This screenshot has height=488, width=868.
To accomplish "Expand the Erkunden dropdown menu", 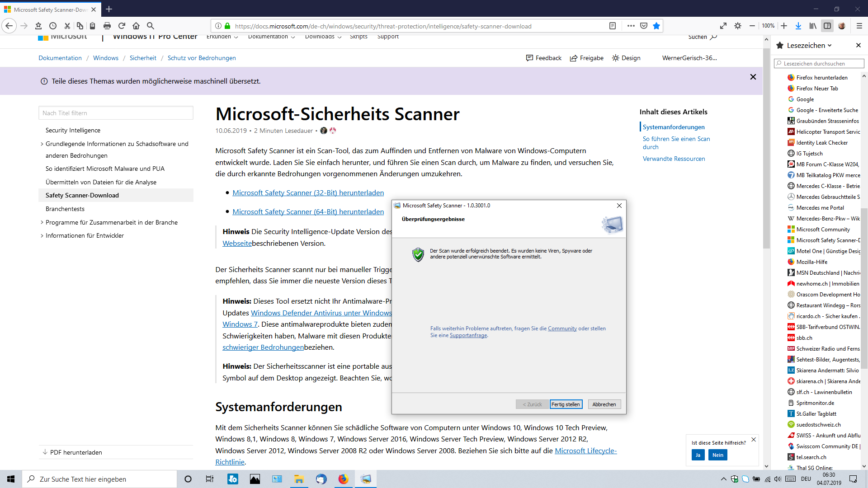I will pos(222,37).
